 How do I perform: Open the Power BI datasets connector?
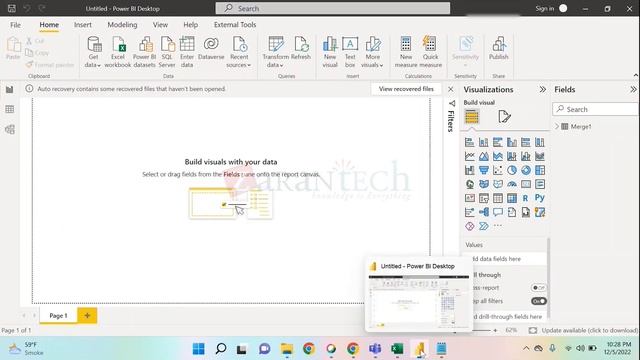coord(144,52)
